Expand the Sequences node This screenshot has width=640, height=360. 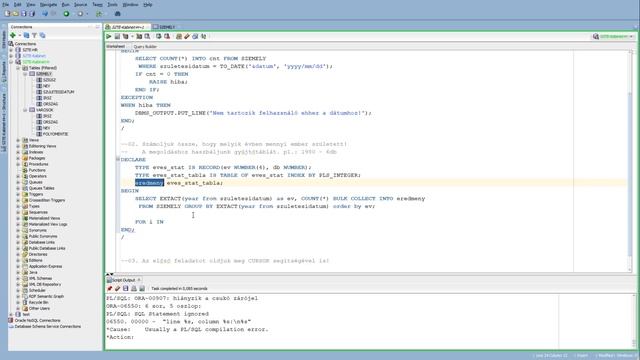point(18,212)
